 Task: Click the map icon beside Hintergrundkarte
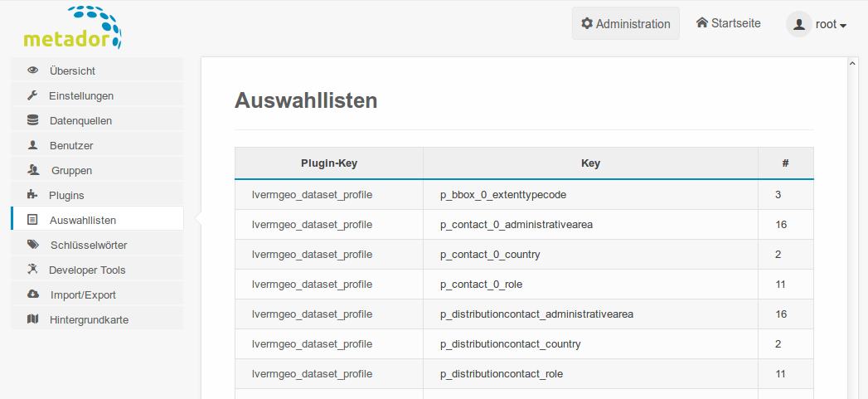coord(32,319)
